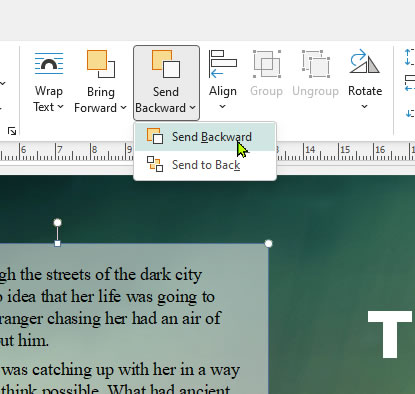This screenshot has height=394, width=415.
Task: Click the ruler mark labeled 7
Action: click(x=60, y=150)
